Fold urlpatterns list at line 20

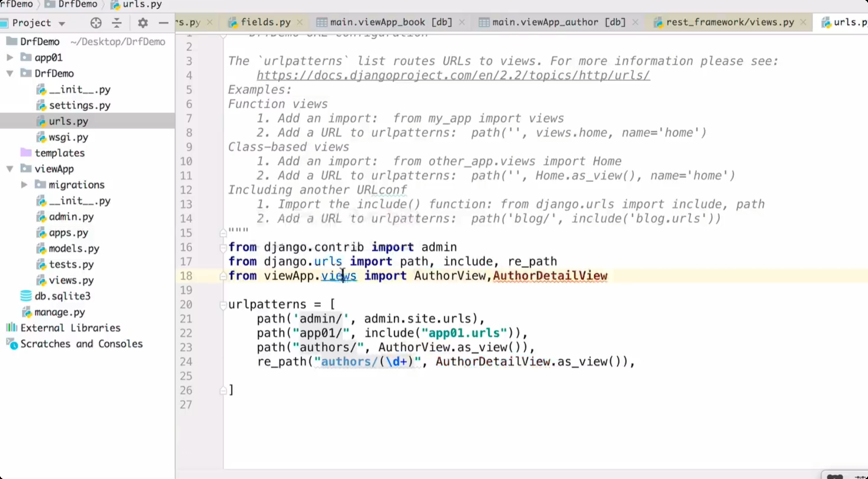tap(223, 305)
